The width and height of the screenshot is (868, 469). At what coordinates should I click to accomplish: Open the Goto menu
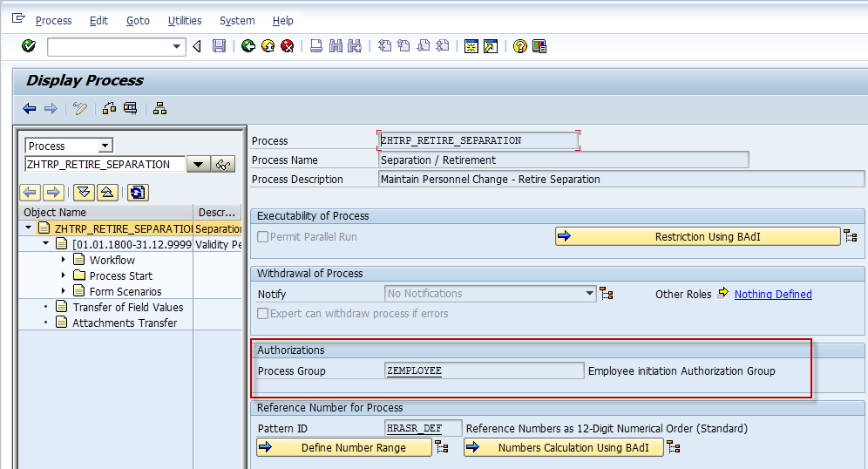pyautogui.click(x=138, y=21)
